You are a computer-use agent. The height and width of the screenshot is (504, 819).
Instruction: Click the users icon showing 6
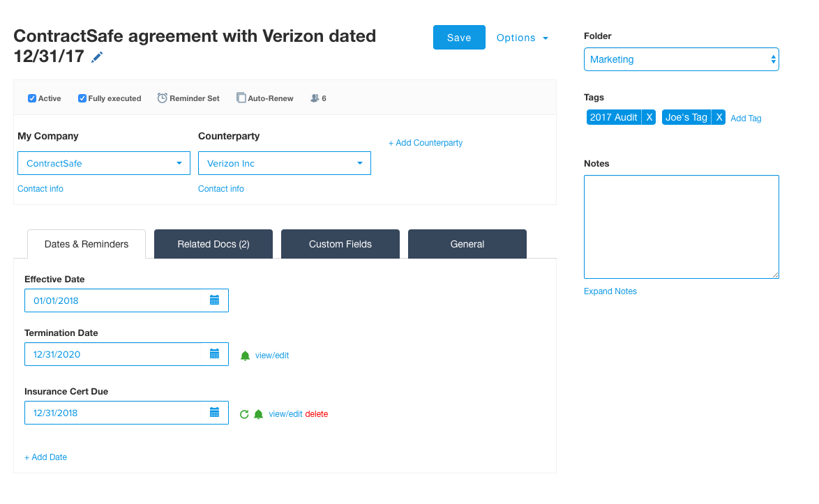pyautogui.click(x=315, y=98)
